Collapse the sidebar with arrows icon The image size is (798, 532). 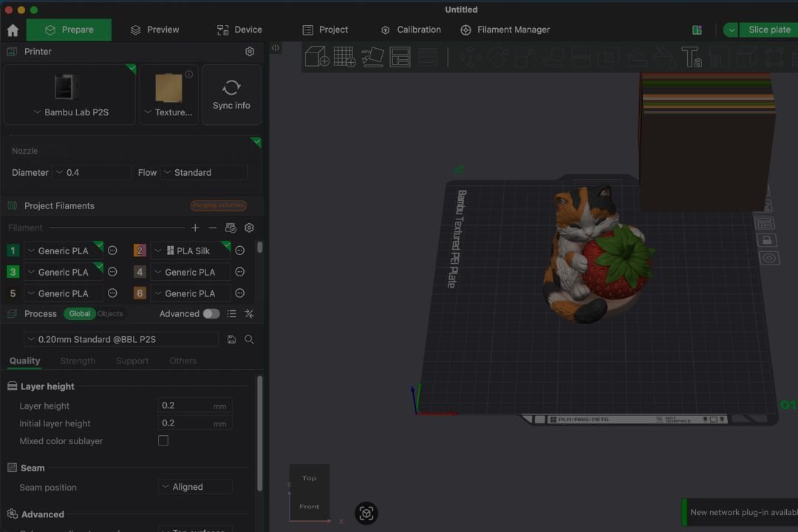276,48
